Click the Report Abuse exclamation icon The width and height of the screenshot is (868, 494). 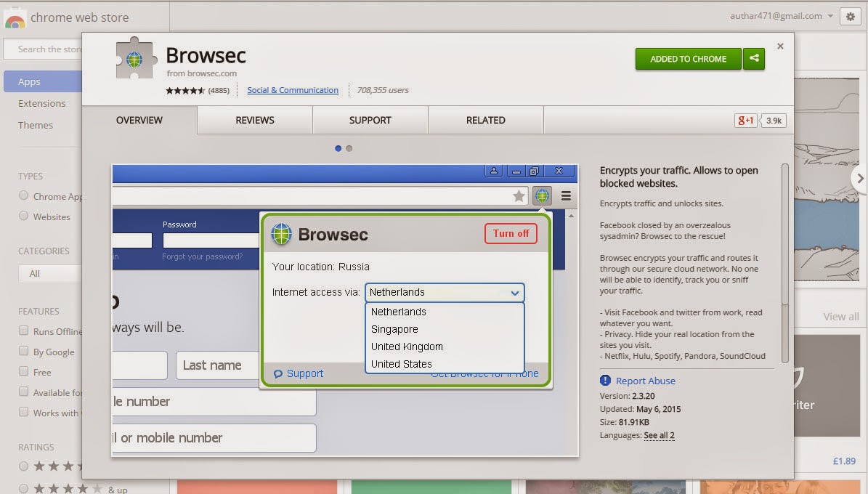(x=605, y=381)
